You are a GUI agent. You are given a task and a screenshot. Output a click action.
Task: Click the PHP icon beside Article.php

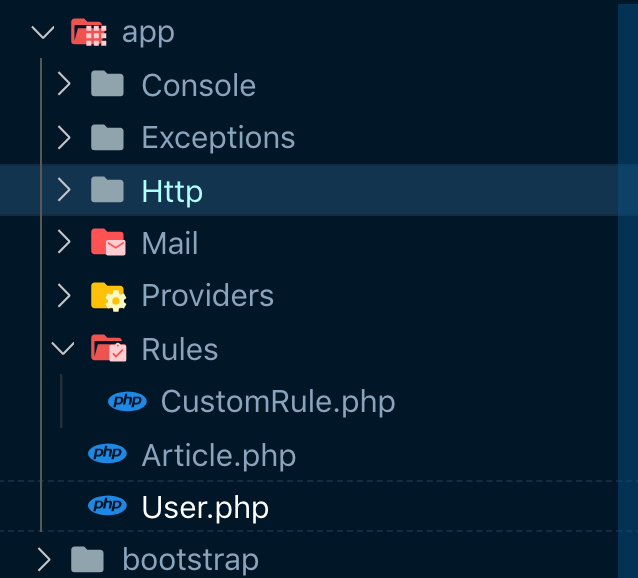(107, 455)
